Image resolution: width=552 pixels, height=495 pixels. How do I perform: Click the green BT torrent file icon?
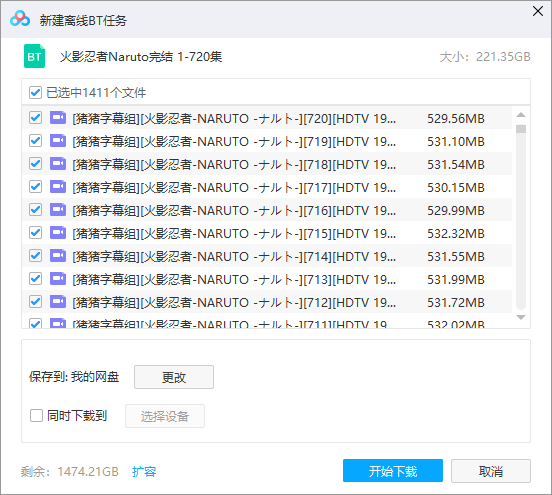point(34,56)
